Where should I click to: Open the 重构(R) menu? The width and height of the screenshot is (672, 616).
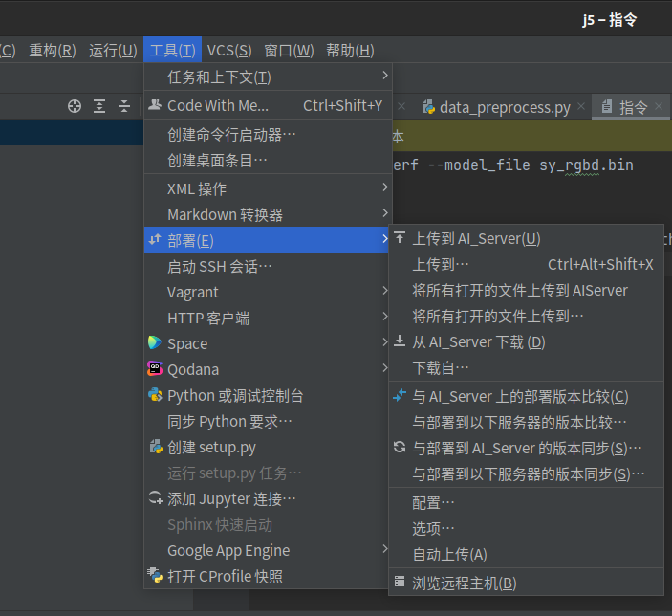tap(53, 50)
